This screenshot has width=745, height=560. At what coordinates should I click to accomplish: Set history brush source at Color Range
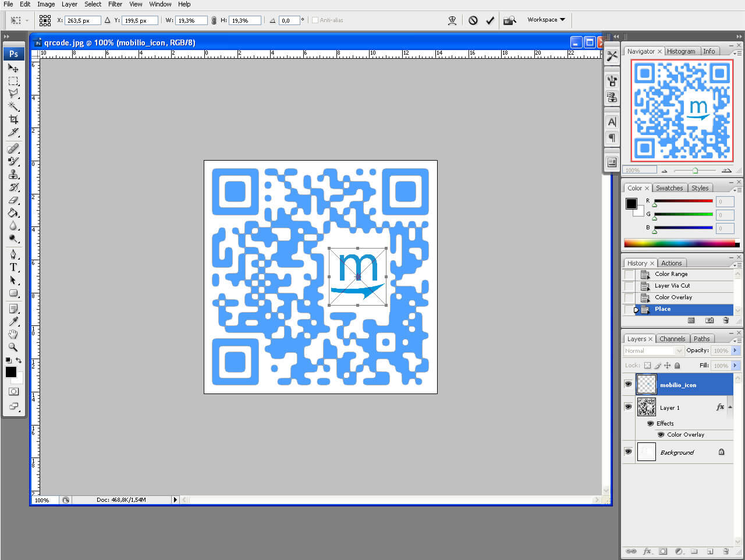pos(629,274)
